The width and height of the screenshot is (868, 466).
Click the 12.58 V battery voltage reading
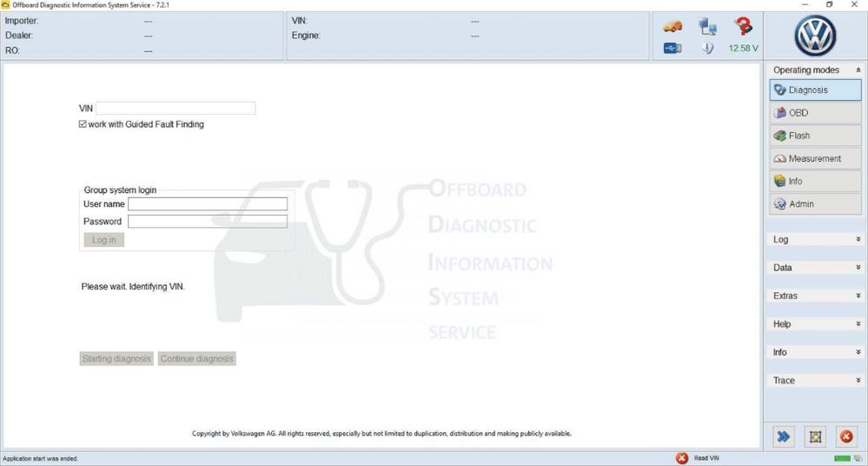[x=744, y=48]
